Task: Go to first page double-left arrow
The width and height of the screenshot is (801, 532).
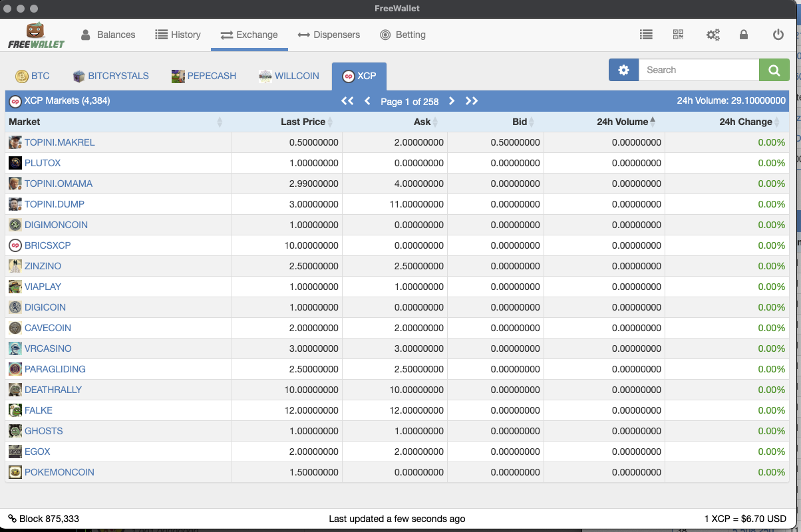Action: (x=347, y=101)
